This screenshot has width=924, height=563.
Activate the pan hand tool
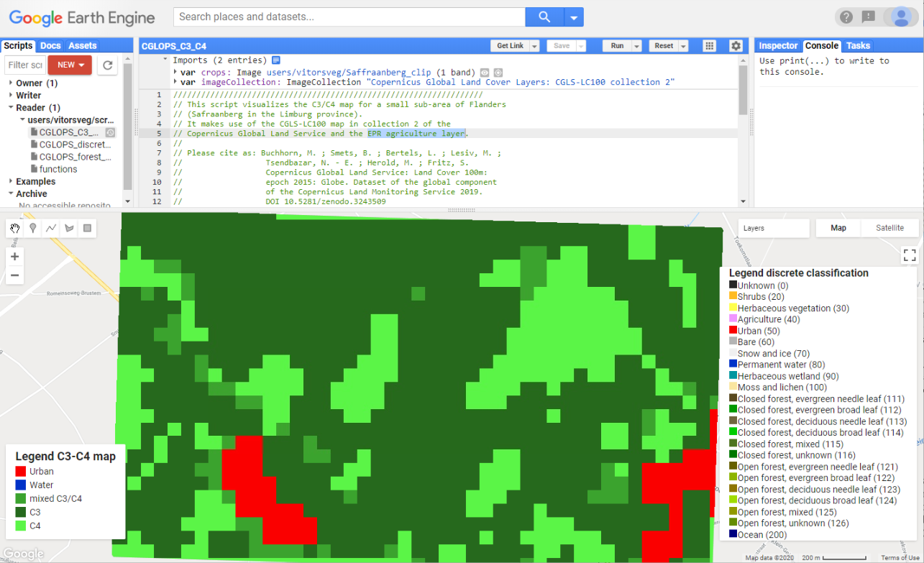15,229
